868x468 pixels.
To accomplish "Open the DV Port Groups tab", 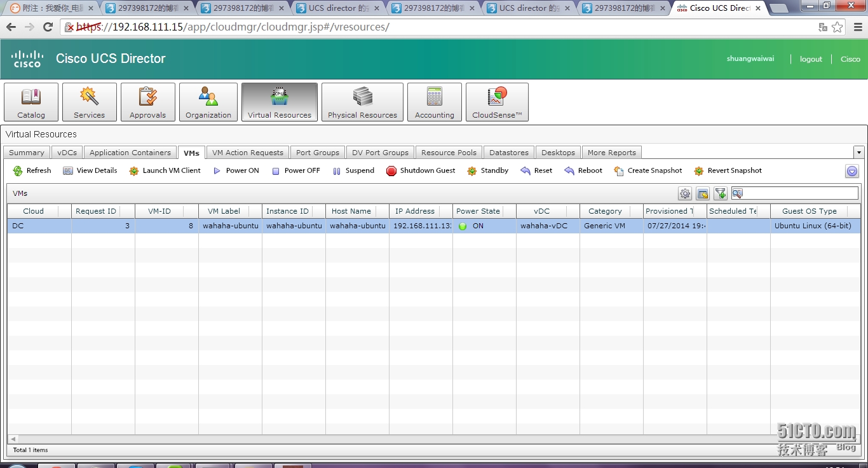I will (x=381, y=153).
